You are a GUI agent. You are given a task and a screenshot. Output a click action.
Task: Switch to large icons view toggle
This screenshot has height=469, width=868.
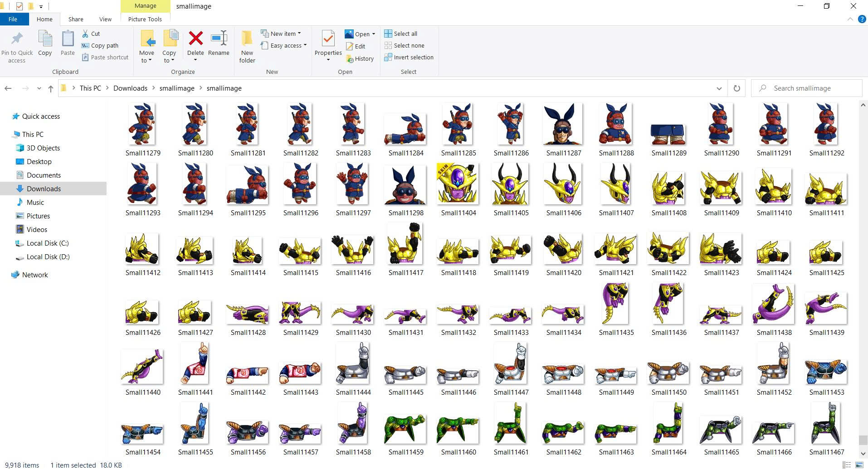(859, 465)
